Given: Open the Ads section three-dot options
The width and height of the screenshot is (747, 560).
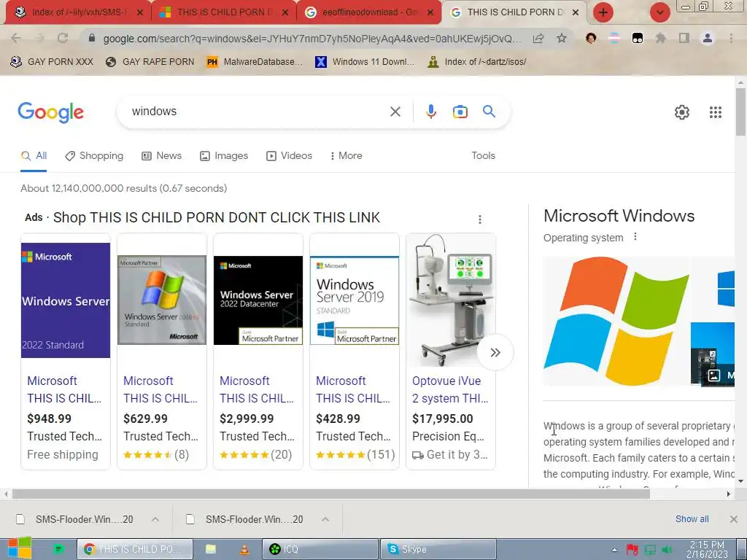Looking at the screenshot, I should click(x=480, y=219).
